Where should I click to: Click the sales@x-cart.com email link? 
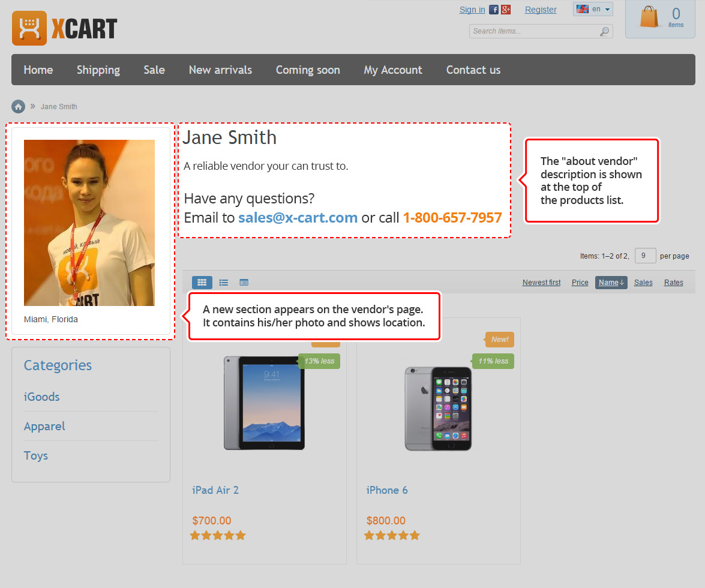[298, 218]
